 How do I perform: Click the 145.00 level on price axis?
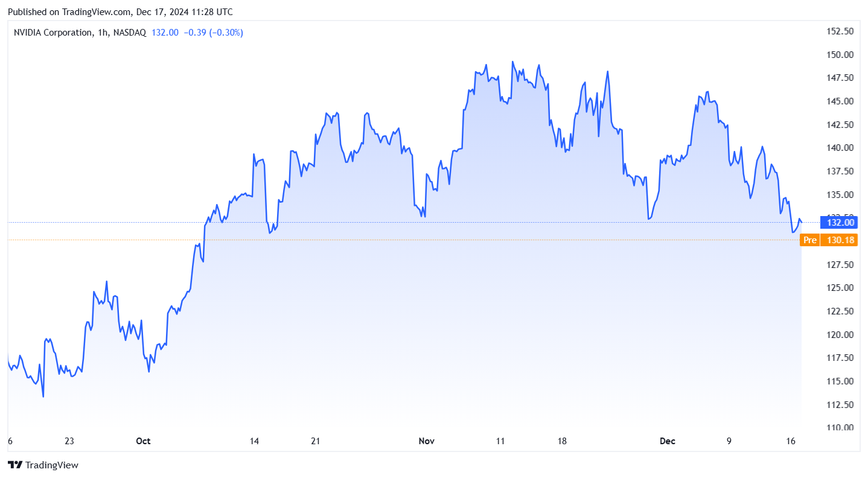(x=840, y=101)
